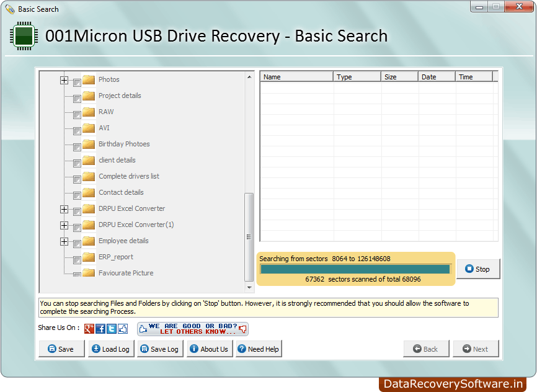Toggle the Birthday Photoes checkbox
Viewport: 537px width, 392px height.
(77, 147)
